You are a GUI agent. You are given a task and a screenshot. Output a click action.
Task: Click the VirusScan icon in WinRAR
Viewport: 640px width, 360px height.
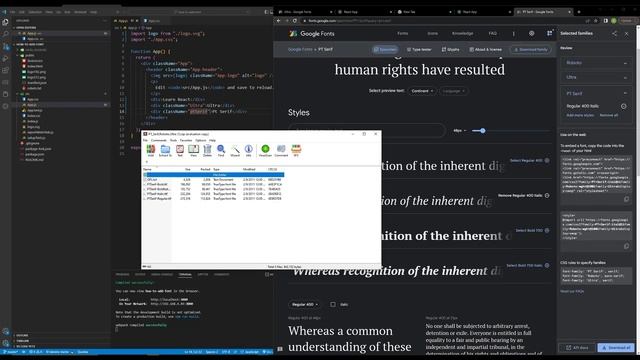[265, 150]
